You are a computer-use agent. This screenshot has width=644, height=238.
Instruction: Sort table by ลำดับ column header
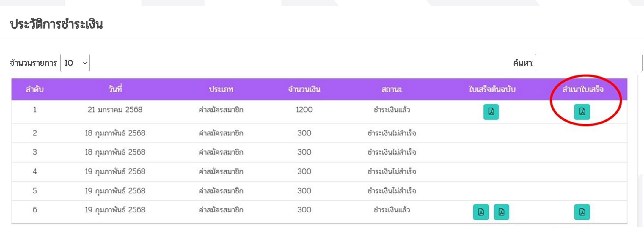click(x=35, y=89)
